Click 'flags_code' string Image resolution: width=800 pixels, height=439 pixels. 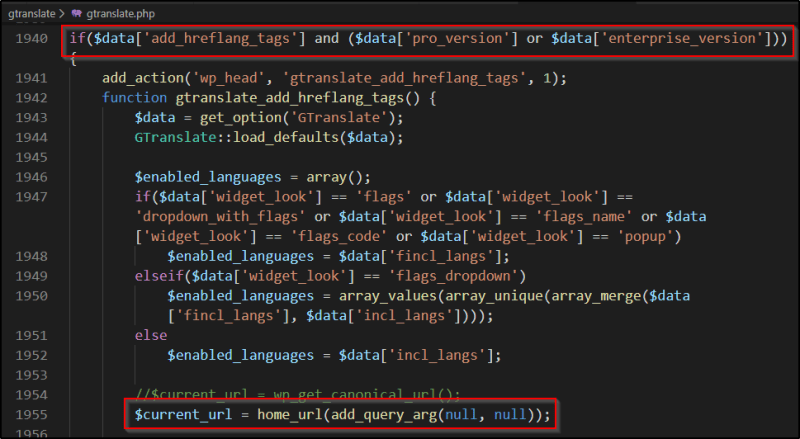click(x=339, y=236)
